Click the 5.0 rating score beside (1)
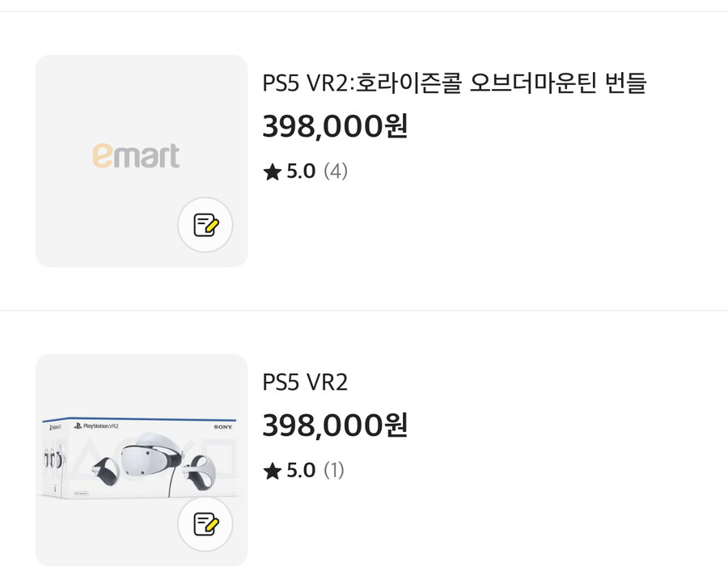The width and height of the screenshot is (728, 580). coord(301,471)
